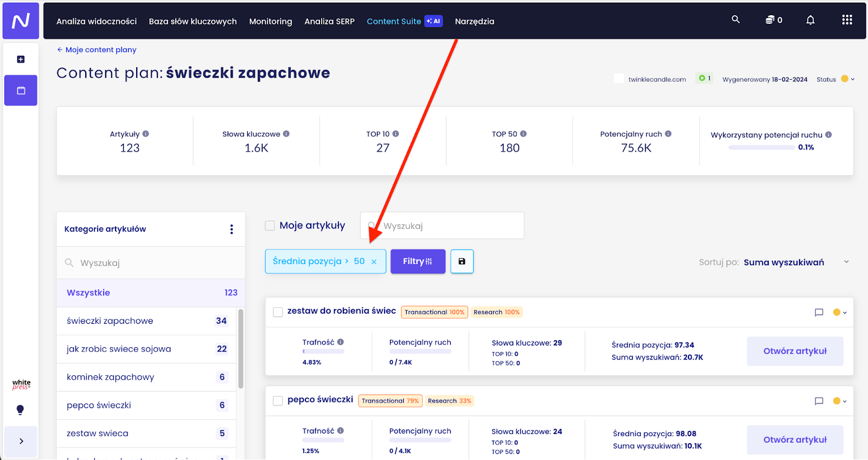Screen dimensions: 868x460
Task: Open the Content Suite menu
Action: point(394,21)
